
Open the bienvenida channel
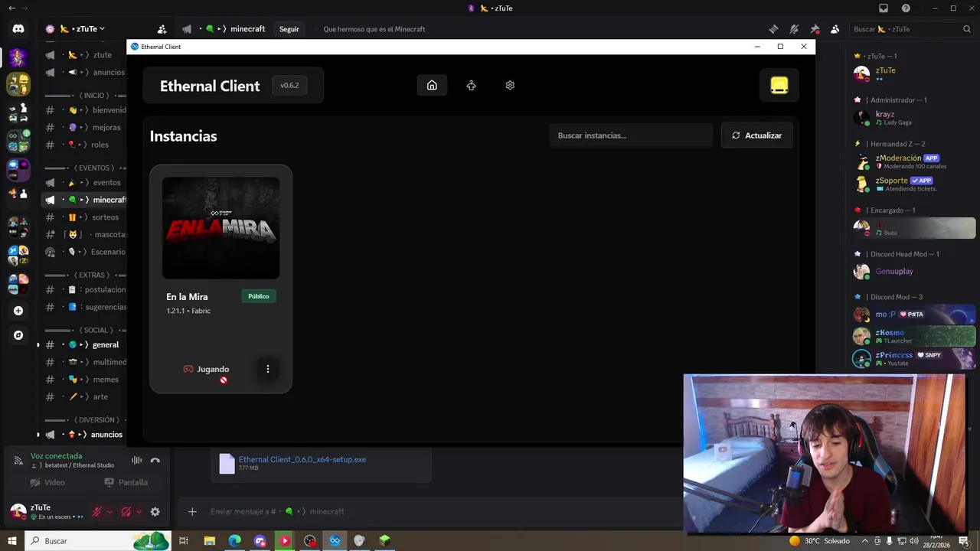tap(84, 110)
